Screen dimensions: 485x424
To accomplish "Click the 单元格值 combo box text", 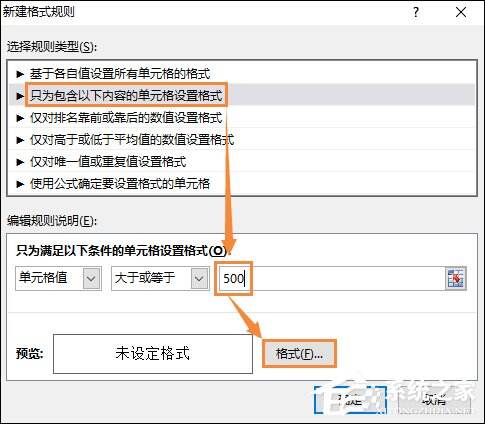I will [x=43, y=278].
